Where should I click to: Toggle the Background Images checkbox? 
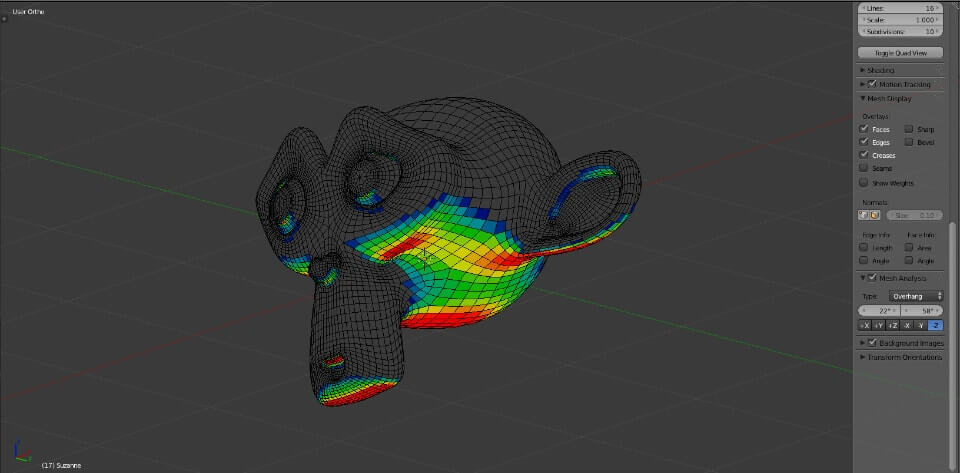coord(872,343)
